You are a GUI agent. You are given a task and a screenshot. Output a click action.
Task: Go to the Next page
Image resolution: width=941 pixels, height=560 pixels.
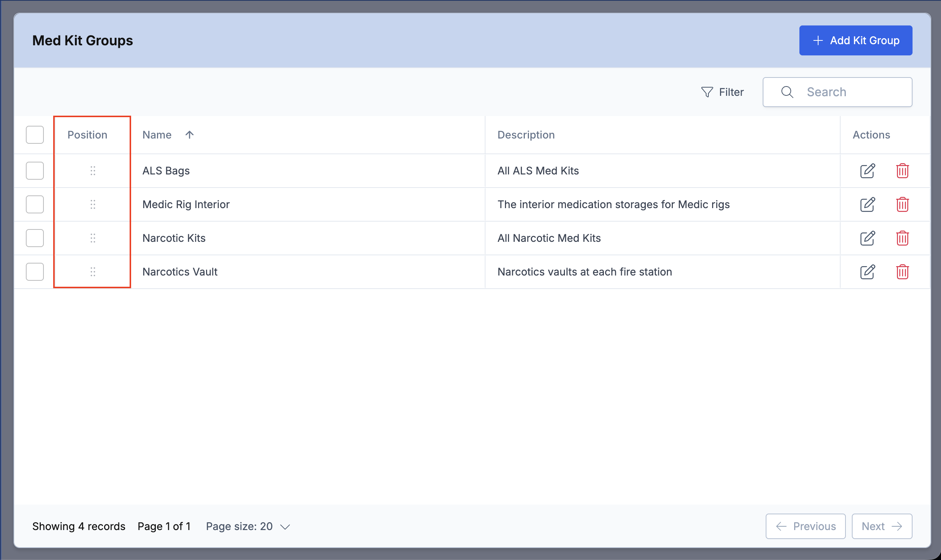[x=882, y=526]
